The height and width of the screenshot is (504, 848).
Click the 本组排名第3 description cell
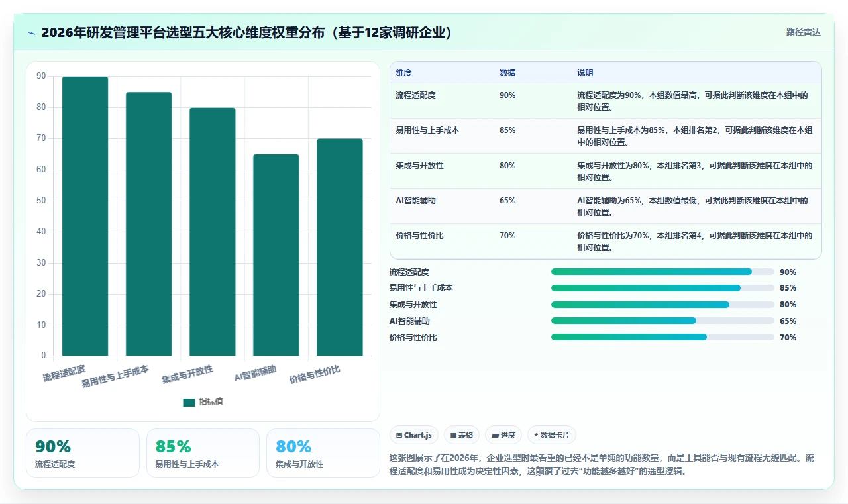(x=695, y=172)
